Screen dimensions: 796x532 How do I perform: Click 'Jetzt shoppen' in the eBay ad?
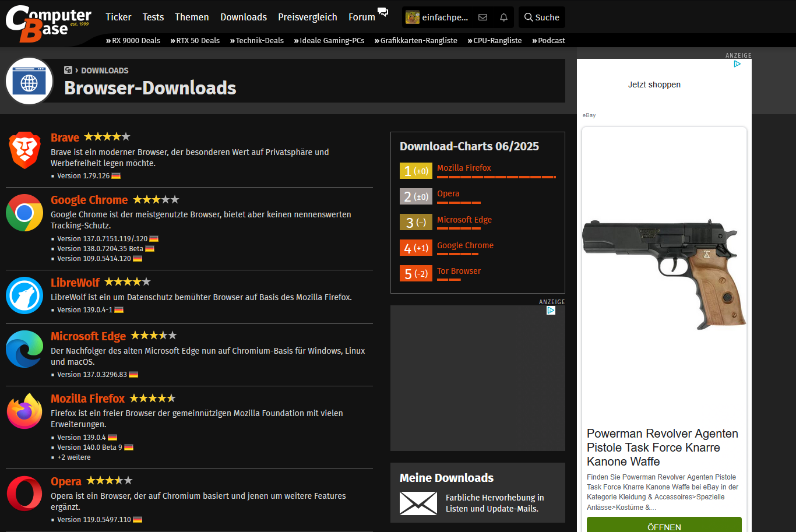654,84
